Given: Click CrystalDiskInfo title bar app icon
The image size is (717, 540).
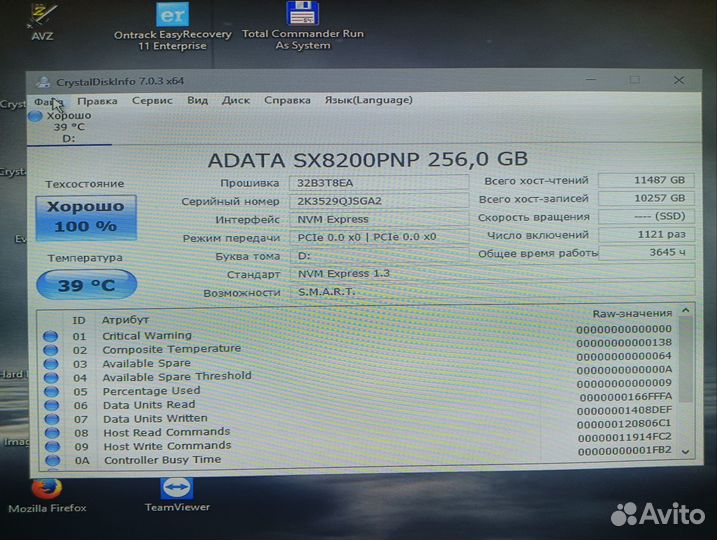Looking at the screenshot, I should [x=43, y=82].
